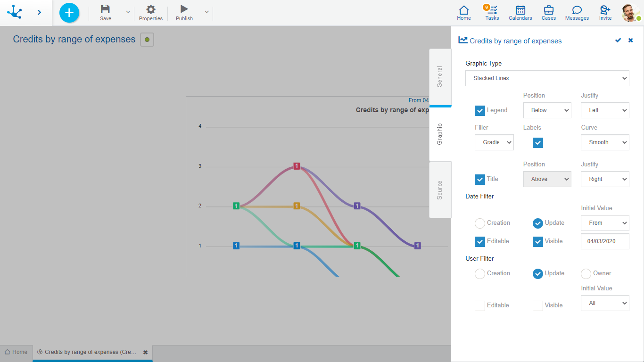Click the Save floppy disk icon
The image size is (644, 362).
106,9
